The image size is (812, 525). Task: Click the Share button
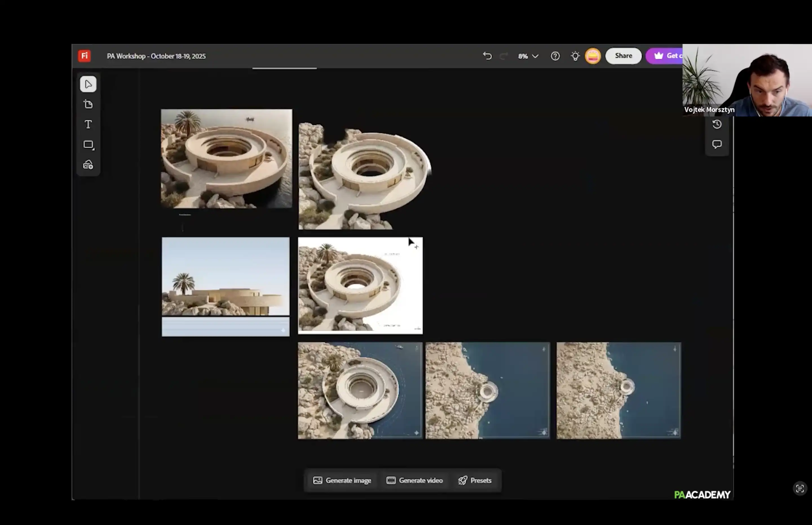[x=623, y=55]
